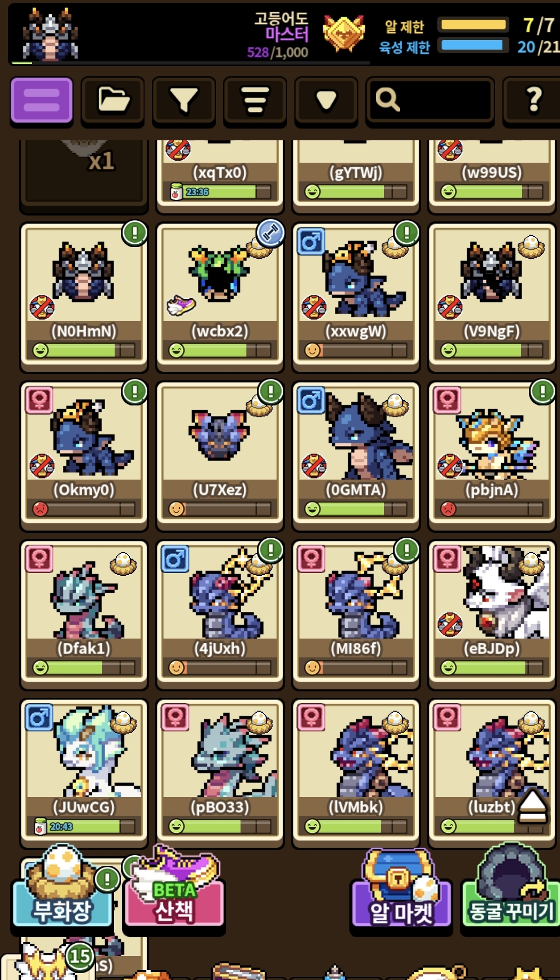Tap the scroll-to-top eject arrow icon
Viewport: 560px width, 980px height.
533,806
